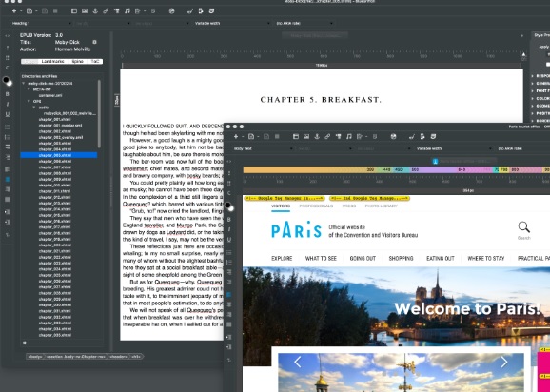Collapse the META-INF folder in the file tree
The height and width of the screenshot is (392, 550).
[x=29, y=89]
